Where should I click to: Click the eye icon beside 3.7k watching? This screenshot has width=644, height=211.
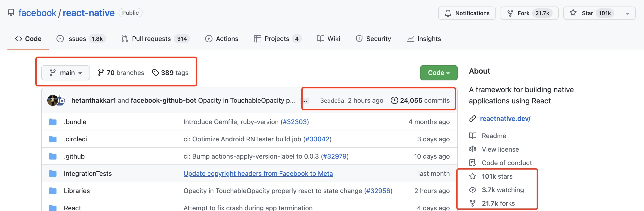click(x=472, y=190)
